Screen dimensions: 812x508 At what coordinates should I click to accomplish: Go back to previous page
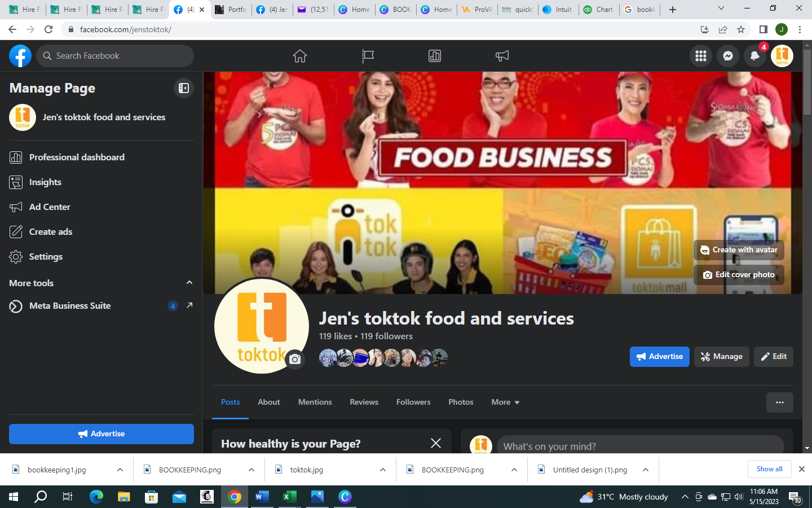pyautogui.click(x=12, y=29)
